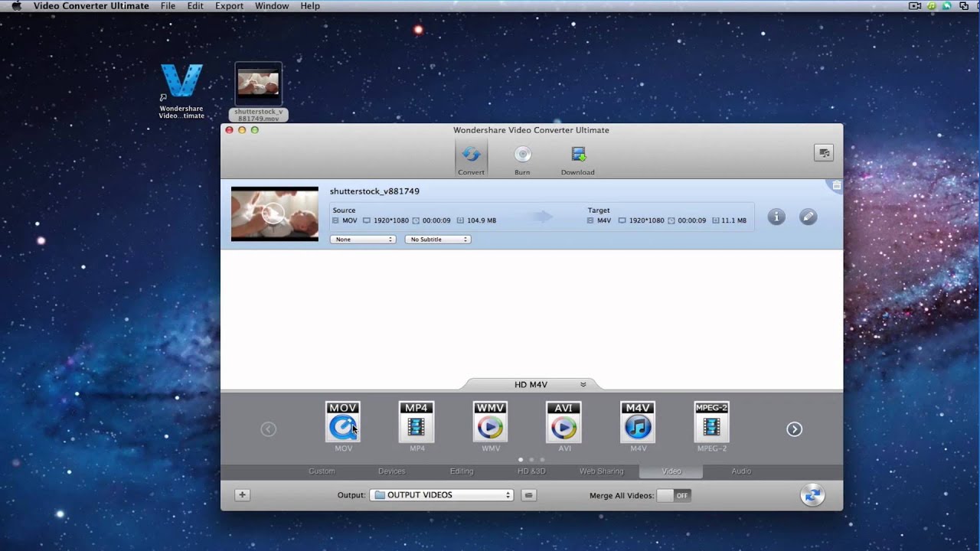
Task: Collapse the HD M4V format panel
Action: click(583, 385)
